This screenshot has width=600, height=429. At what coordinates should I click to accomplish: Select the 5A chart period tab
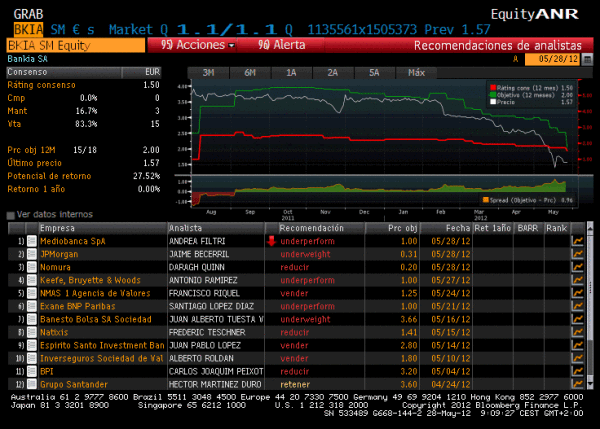coord(374,72)
